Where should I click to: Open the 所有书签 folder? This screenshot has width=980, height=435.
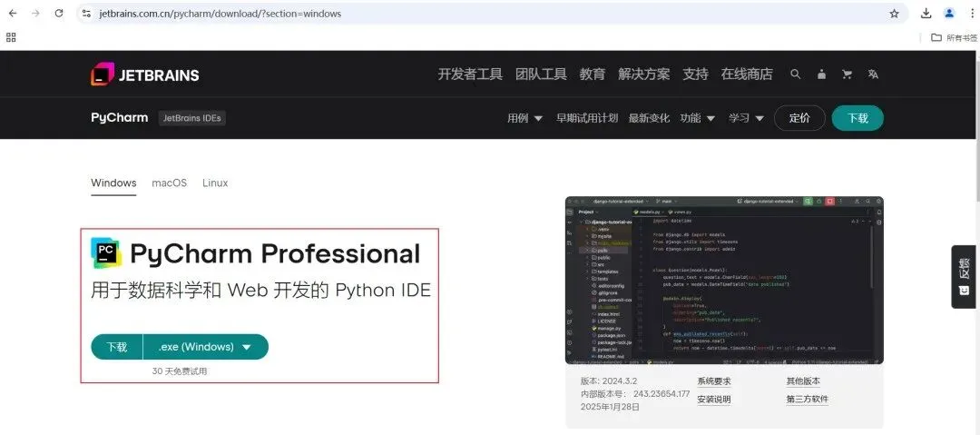pos(954,37)
